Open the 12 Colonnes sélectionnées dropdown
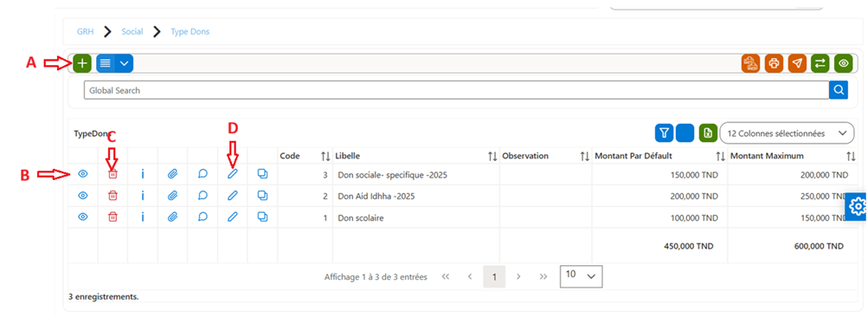Screen dimensions: 868x317 click(x=787, y=133)
